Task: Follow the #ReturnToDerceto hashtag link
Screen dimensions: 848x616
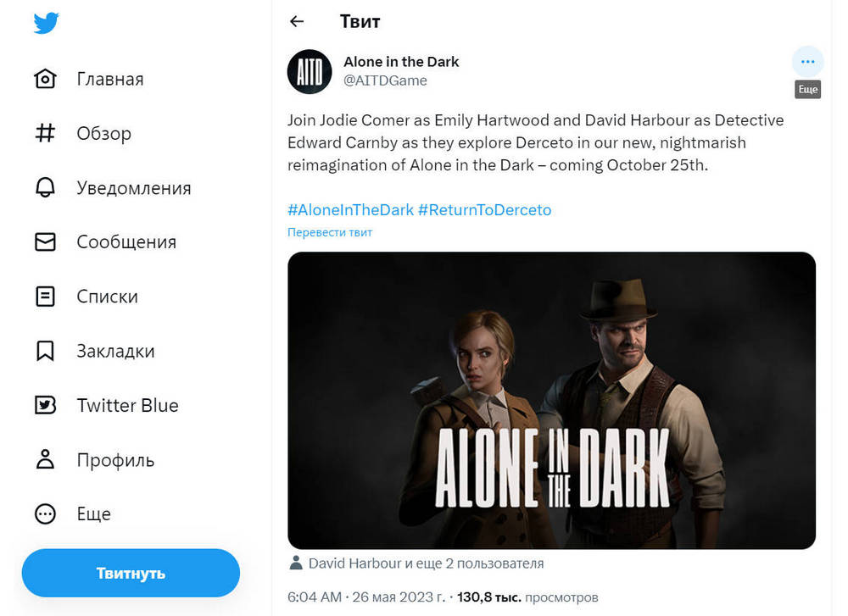Action: tap(484, 209)
